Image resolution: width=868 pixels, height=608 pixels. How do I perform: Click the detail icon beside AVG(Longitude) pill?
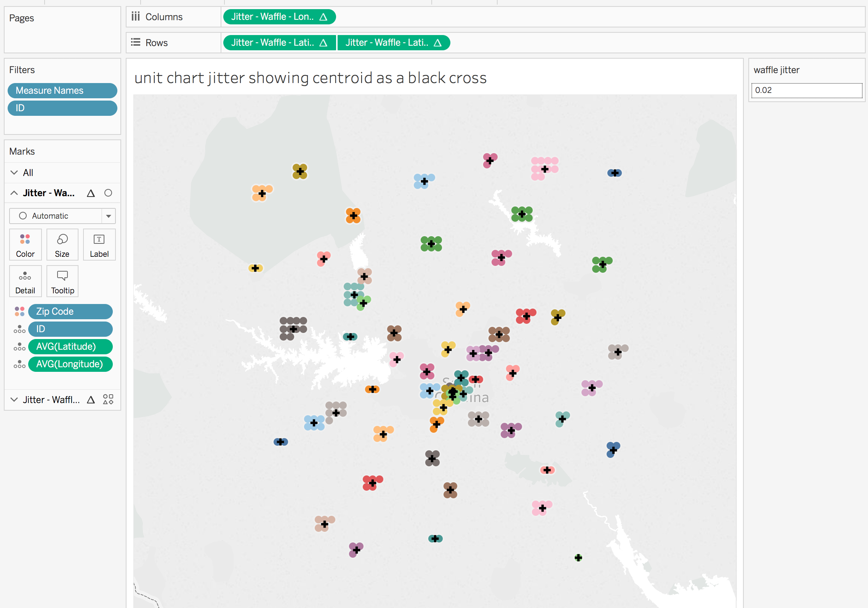point(19,364)
